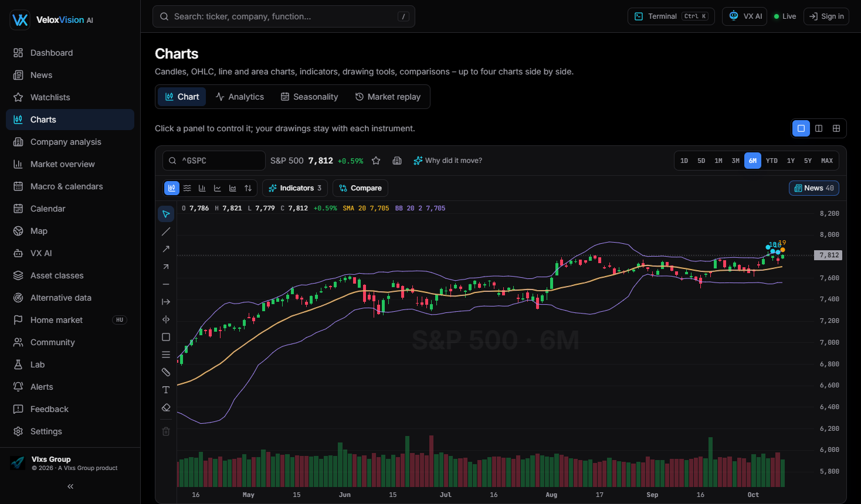Set the chart range to 1D
This screenshot has width=861, height=504.
click(684, 161)
